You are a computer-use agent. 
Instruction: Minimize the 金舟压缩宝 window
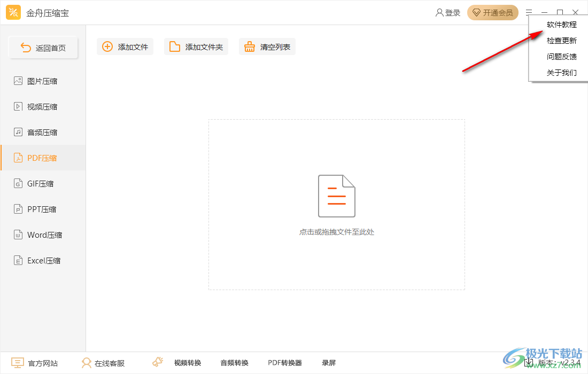tap(545, 13)
